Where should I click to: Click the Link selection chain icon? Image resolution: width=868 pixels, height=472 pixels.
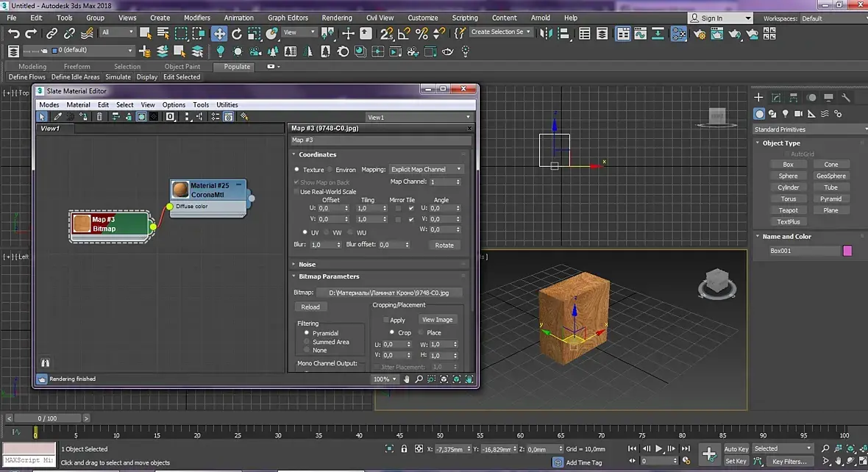pos(51,33)
